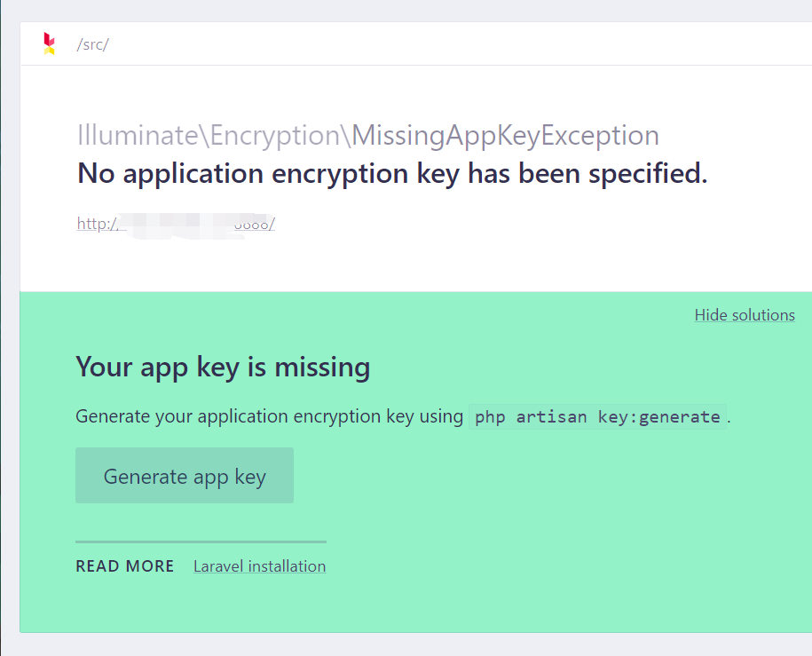Click the Ignition flame logo icon
This screenshot has width=812, height=656.
(49, 44)
